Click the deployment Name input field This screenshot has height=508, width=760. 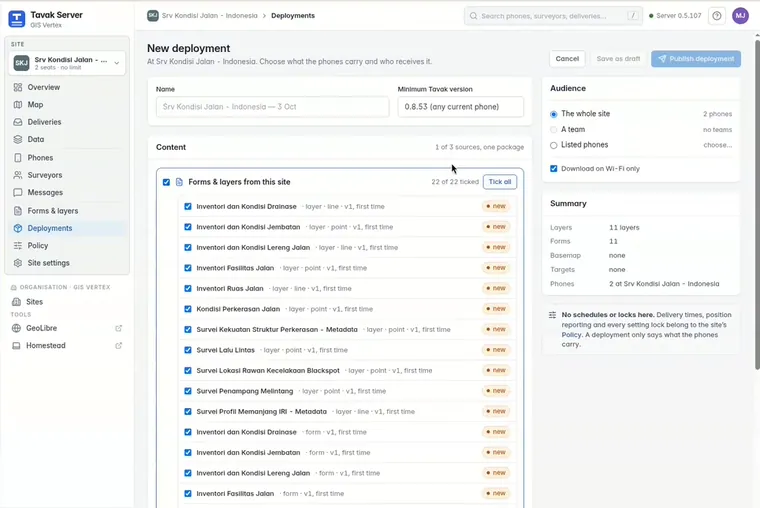point(272,107)
